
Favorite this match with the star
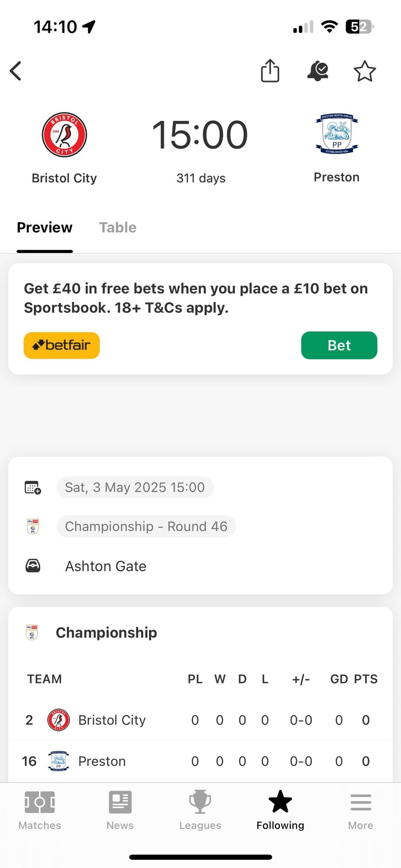coord(365,71)
